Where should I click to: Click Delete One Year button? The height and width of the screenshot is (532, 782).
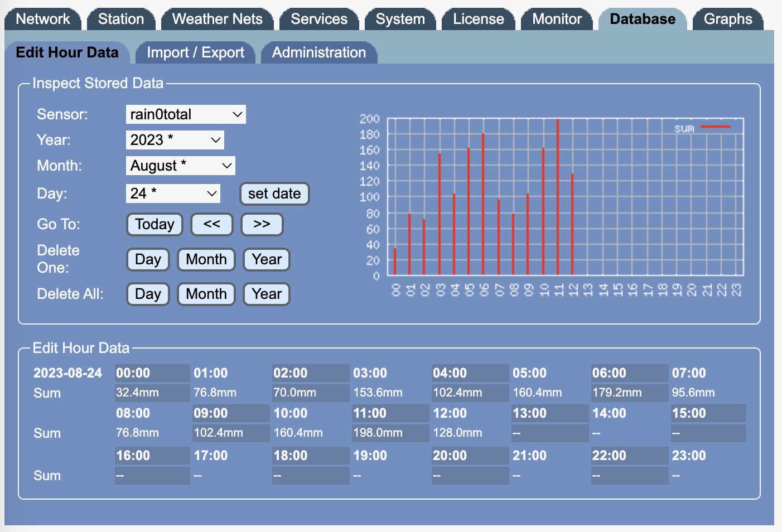pos(267,259)
